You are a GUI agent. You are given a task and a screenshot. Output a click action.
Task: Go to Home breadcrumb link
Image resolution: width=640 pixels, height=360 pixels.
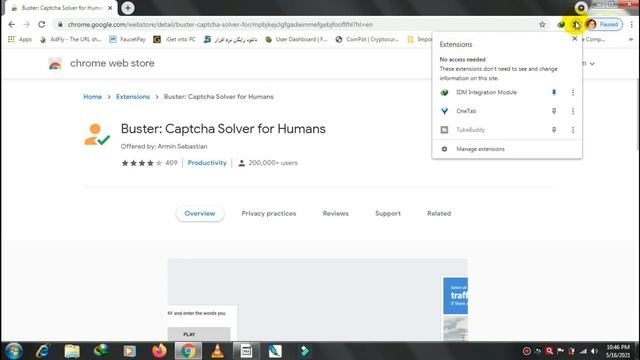click(93, 97)
